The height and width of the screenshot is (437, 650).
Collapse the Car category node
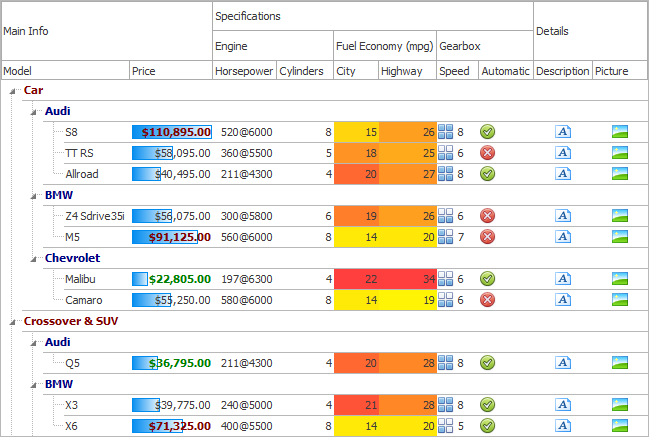12,91
